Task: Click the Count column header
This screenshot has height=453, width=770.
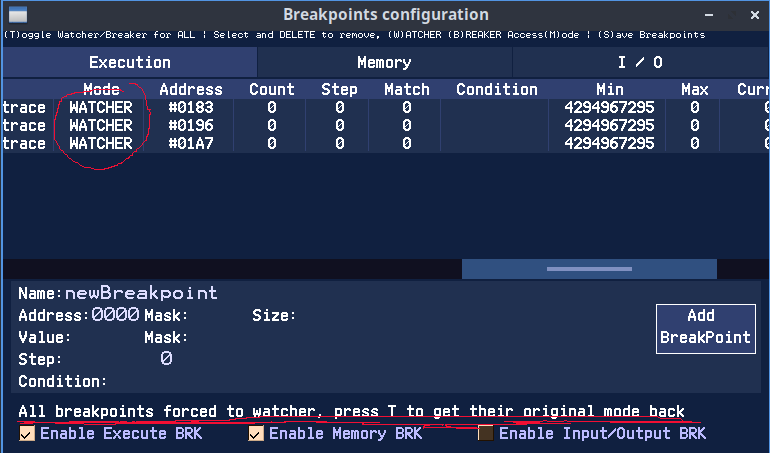Action: [x=271, y=89]
